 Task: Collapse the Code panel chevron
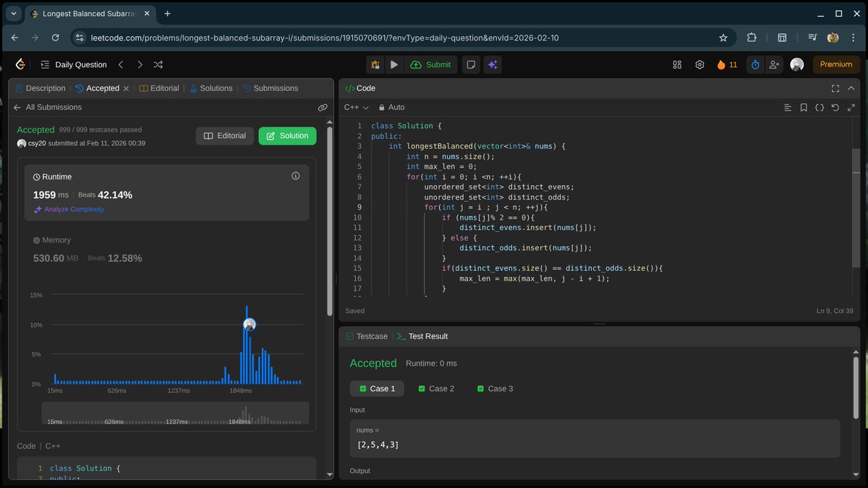tap(852, 88)
